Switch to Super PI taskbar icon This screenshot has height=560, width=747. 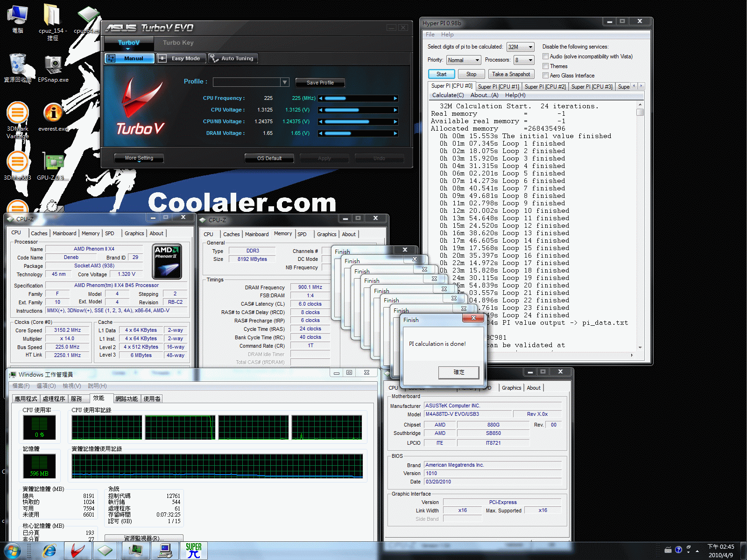pos(193,551)
